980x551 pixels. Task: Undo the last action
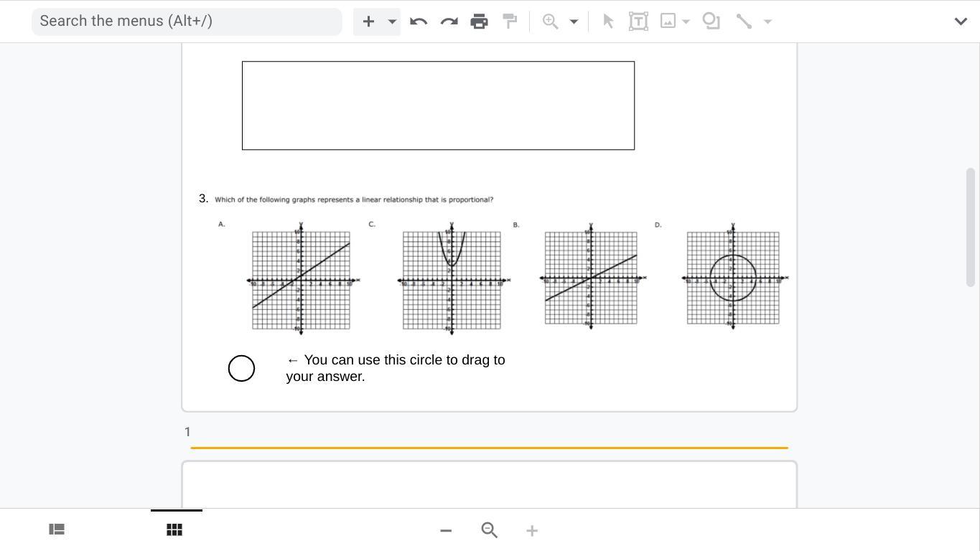pos(419,22)
